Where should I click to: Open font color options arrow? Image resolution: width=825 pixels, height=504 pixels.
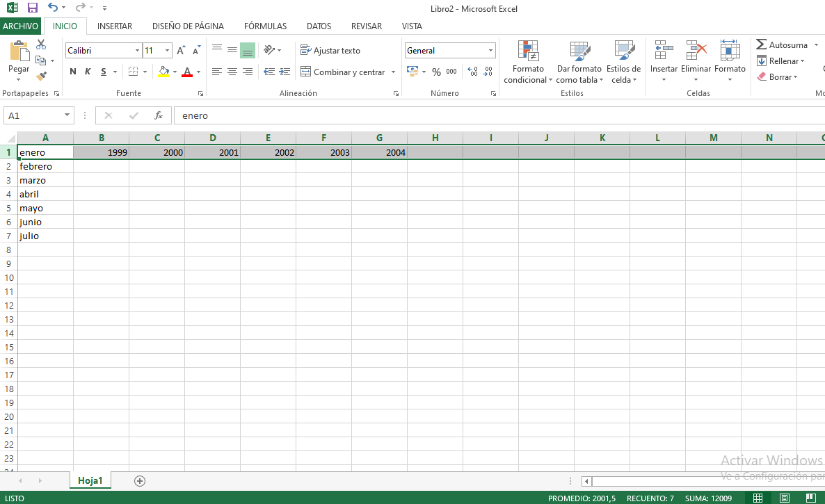click(198, 72)
